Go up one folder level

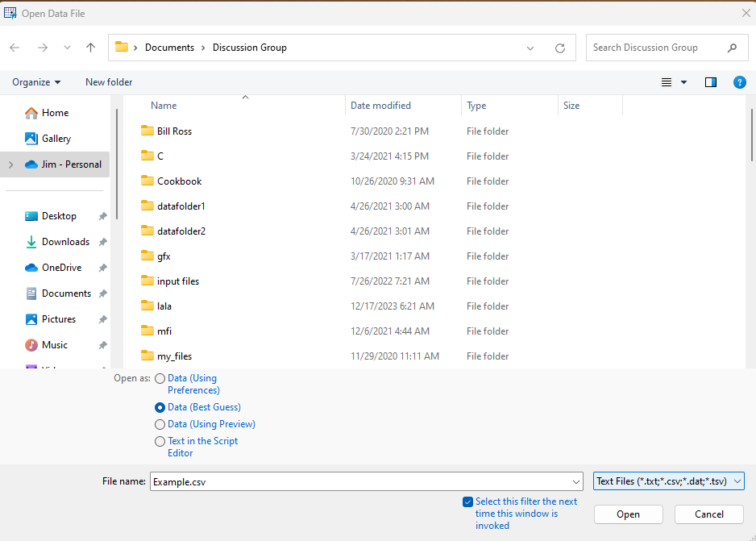90,48
